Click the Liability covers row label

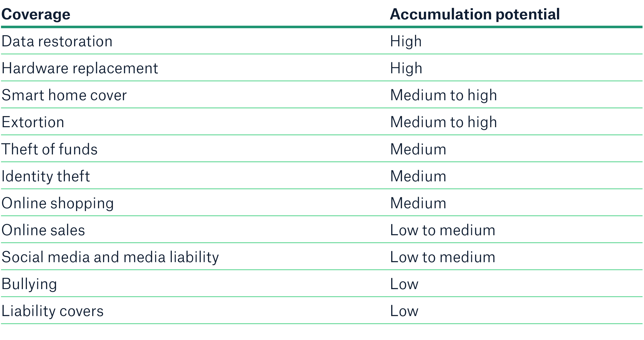53,311
